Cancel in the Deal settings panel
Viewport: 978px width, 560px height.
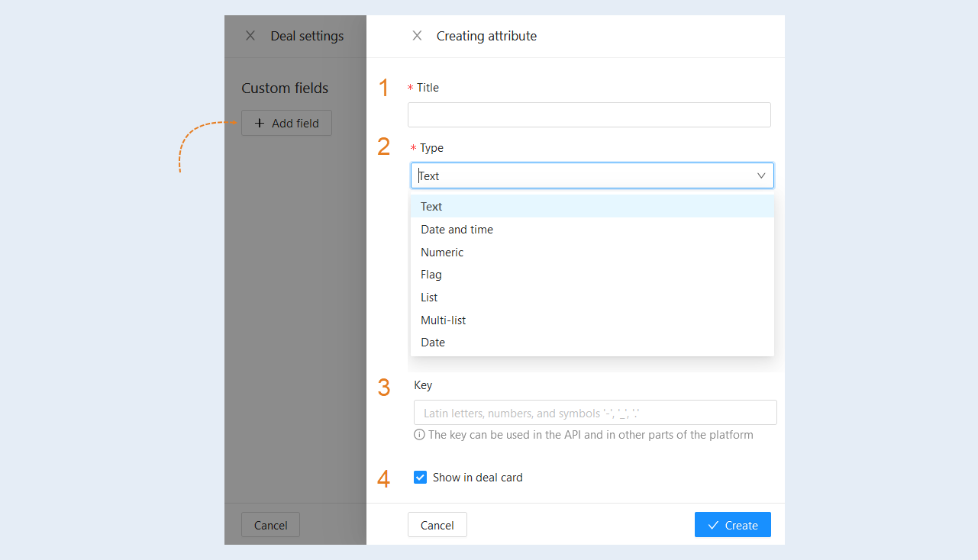click(x=271, y=525)
